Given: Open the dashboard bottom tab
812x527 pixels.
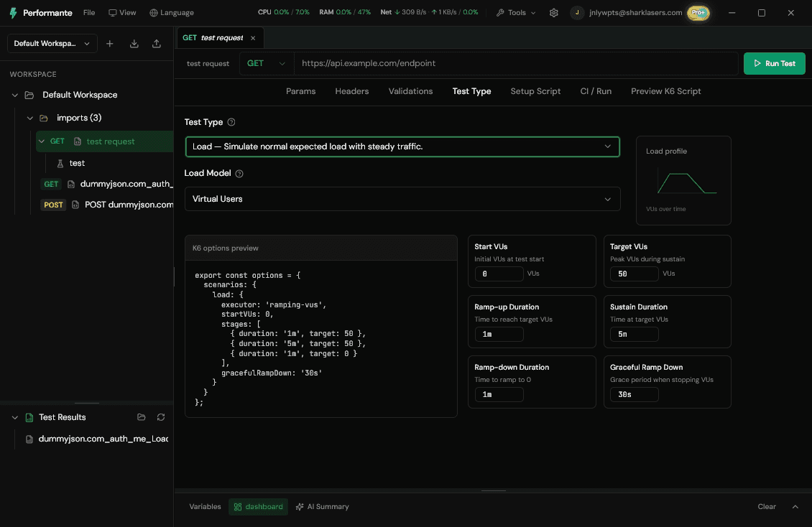Looking at the screenshot, I should (258, 507).
